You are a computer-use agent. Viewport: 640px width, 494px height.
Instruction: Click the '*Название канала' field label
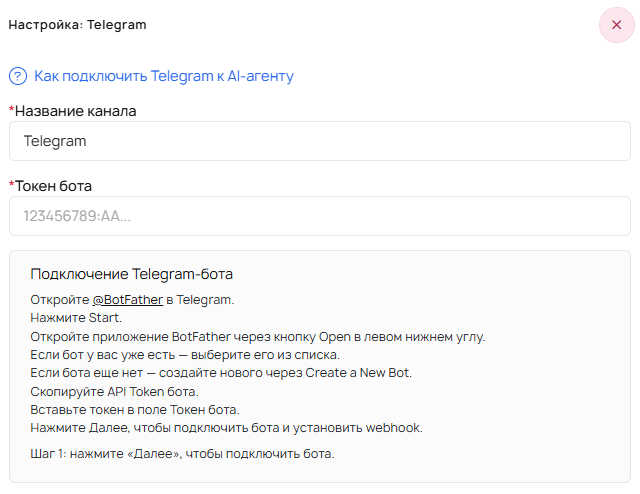pyautogui.click(x=73, y=111)
